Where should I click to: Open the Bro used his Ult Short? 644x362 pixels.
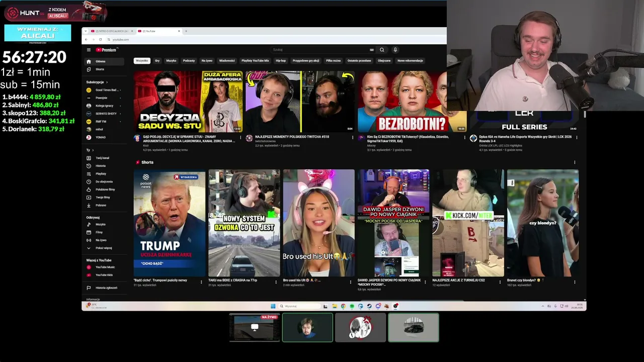318,223
